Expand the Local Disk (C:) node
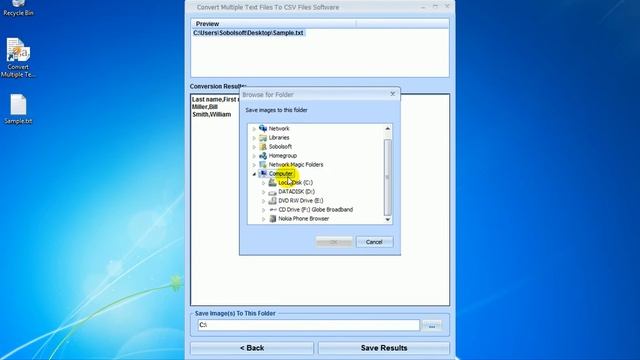The height and width of the screenshot is (360, 640). 263,183
